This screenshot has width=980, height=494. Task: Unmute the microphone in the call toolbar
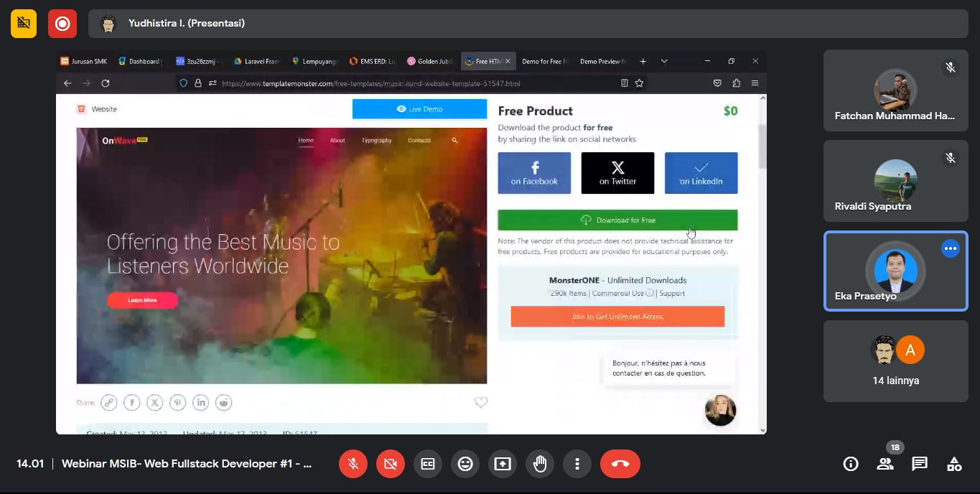[353, 464]
